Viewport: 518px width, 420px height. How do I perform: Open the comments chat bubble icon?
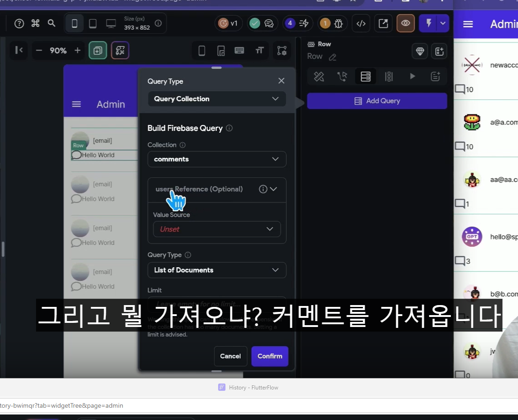(x=269, y=23)
